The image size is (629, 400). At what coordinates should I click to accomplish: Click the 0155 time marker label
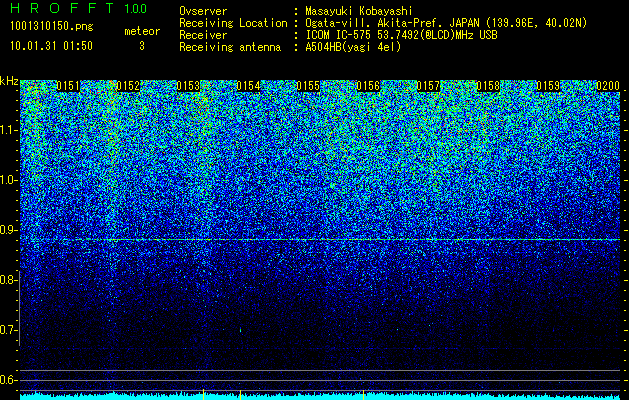tap(308, 86)
